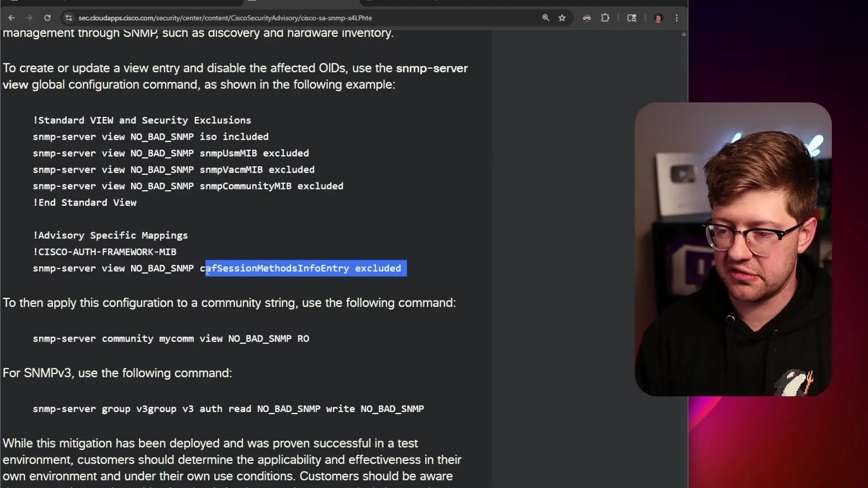Screen dimensions: 868x488
Task: Click the SNMPv3 group configuration command
Action: pos(228,408)
